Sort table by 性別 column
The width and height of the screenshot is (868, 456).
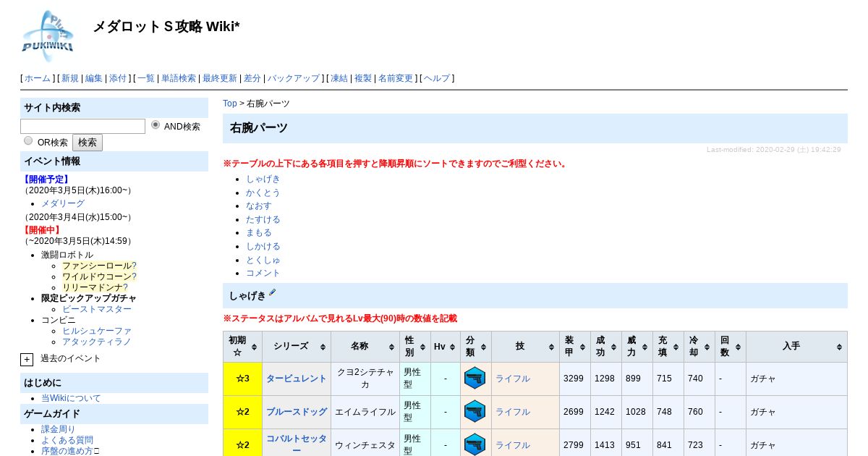tap(414, 347)
